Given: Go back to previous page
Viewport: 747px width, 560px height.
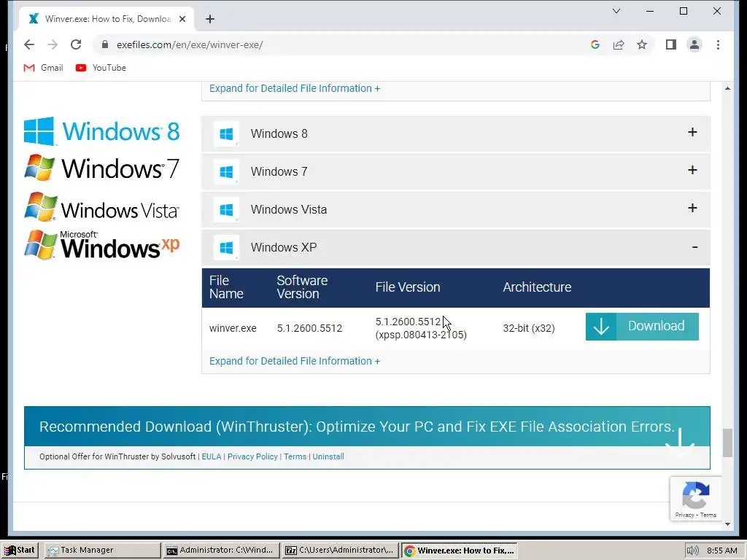Looking at the screenshot, I should click(x=29, y=44).
